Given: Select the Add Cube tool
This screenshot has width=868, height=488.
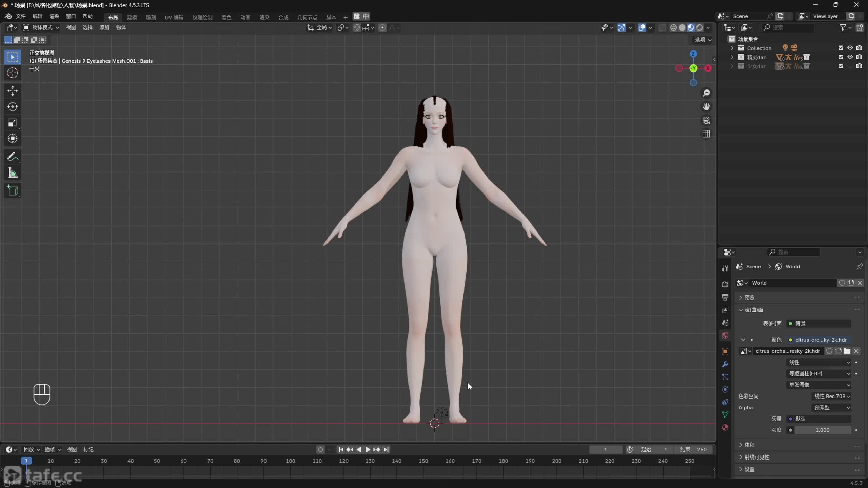Looking at the screenshot, I should 13,190.
